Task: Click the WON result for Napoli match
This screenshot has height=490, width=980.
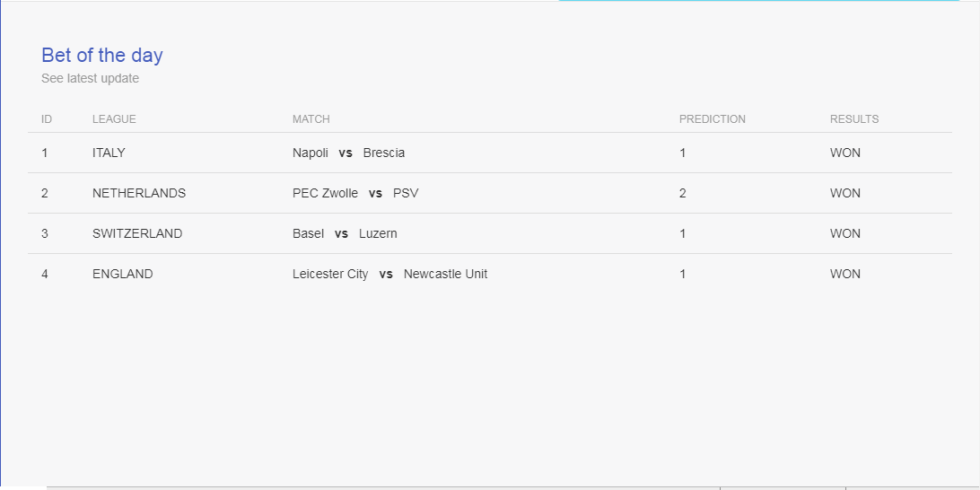Action: click(845, 153)
